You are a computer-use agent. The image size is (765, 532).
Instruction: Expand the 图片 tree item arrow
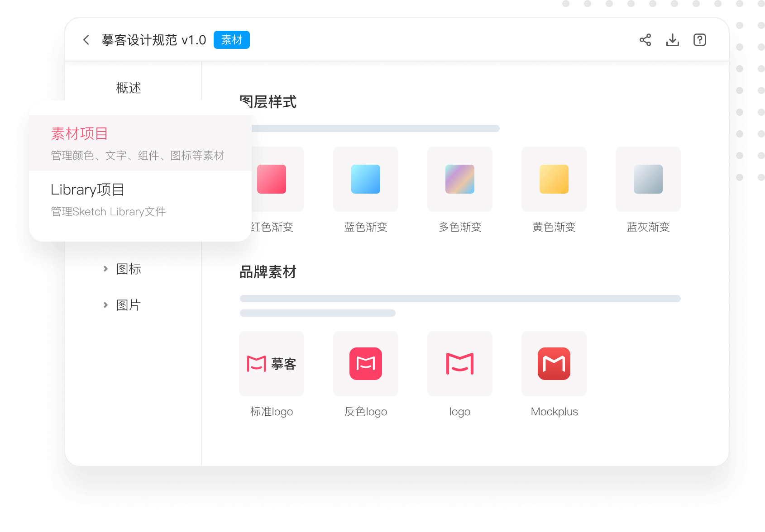105,305
